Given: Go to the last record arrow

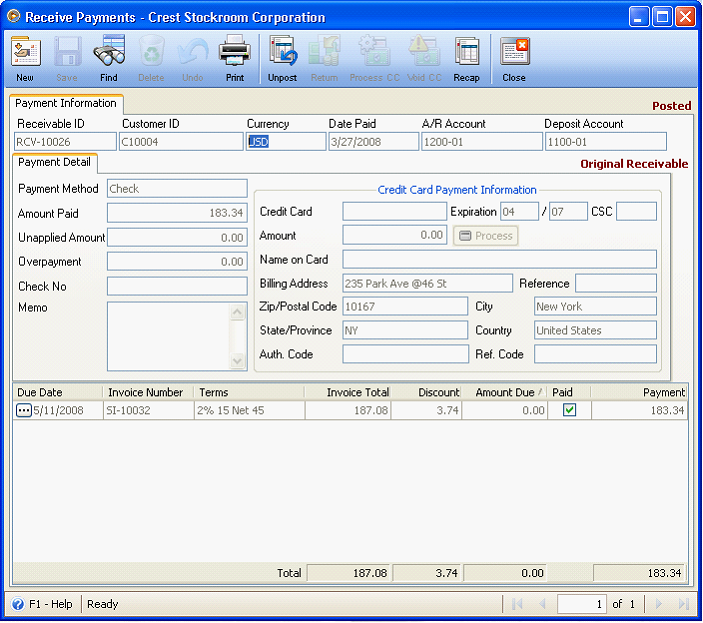Looking at the screenshot, I should click(683, 604).
